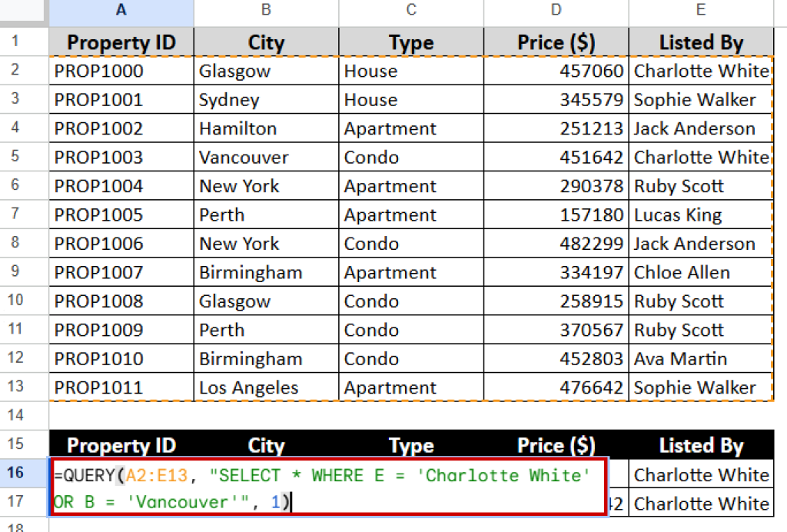This screenshot has height=532, width=787.
Task: Select the cell listing Sophie Walker in row 3
Action: pyautogui.click(x=700, y=99)
